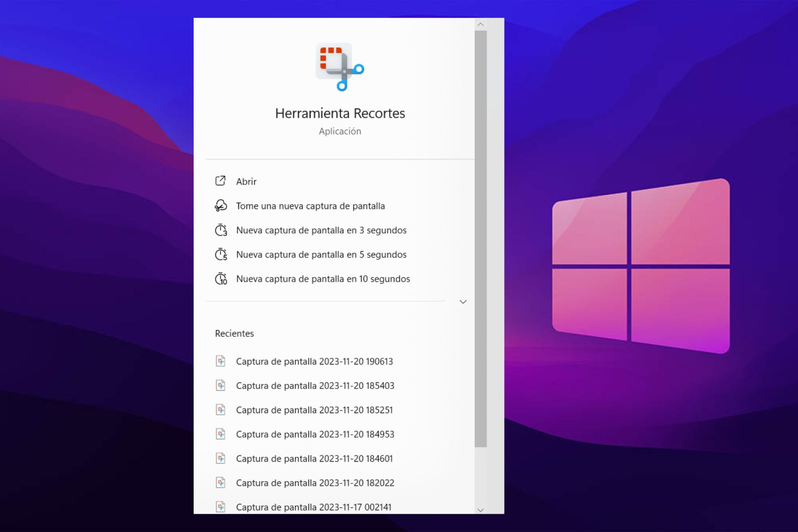Select Abrir to open the app

(246, 182)
